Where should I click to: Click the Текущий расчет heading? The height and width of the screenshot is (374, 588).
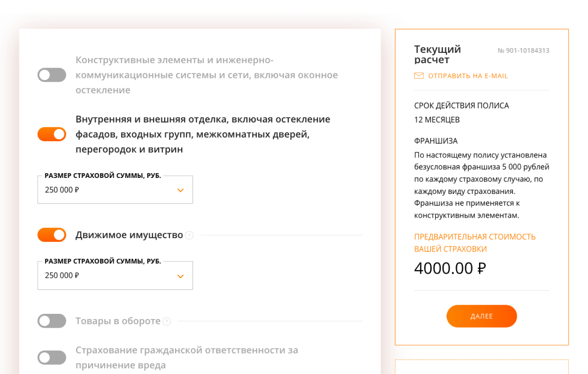437,54
